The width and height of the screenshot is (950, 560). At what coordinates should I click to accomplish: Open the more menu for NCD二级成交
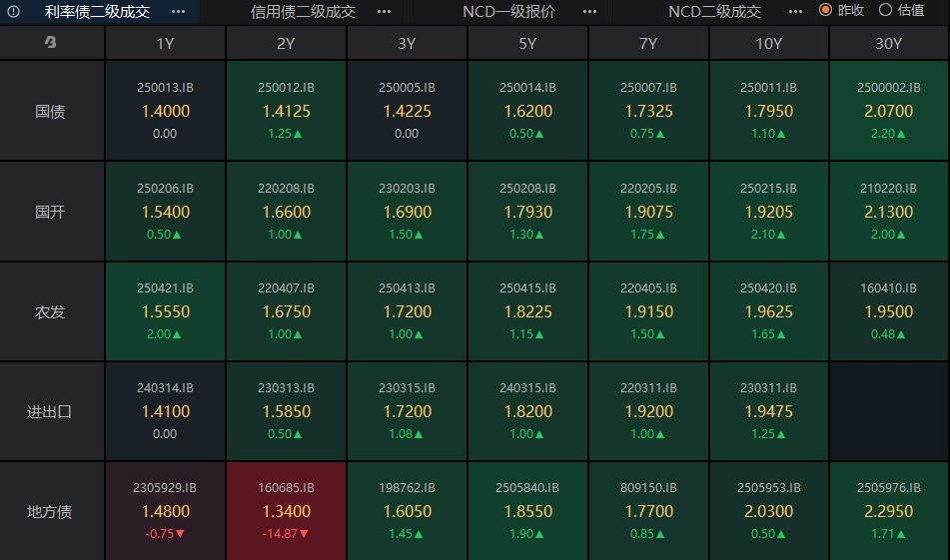pos(795,12)
